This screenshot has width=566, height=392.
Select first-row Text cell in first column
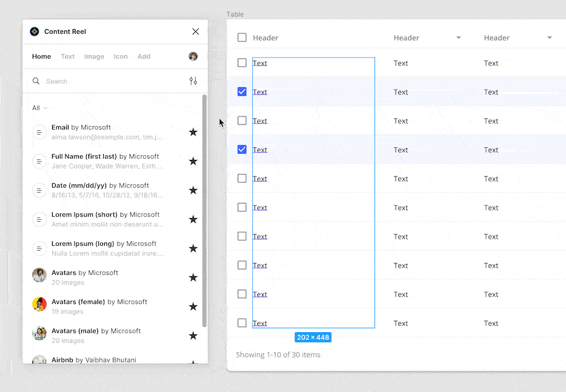(x=260, y=63)
